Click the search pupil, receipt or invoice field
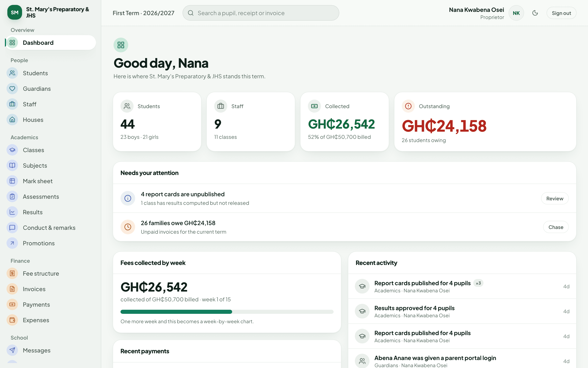This screenshot has height=368, width=588. click(x=261, y=13)
